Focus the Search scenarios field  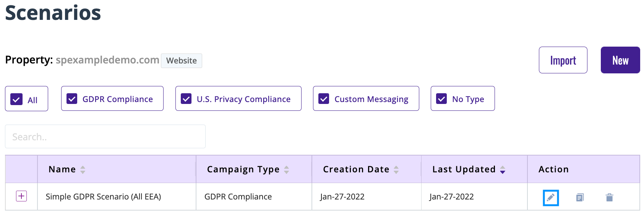(x=105, y=136)
